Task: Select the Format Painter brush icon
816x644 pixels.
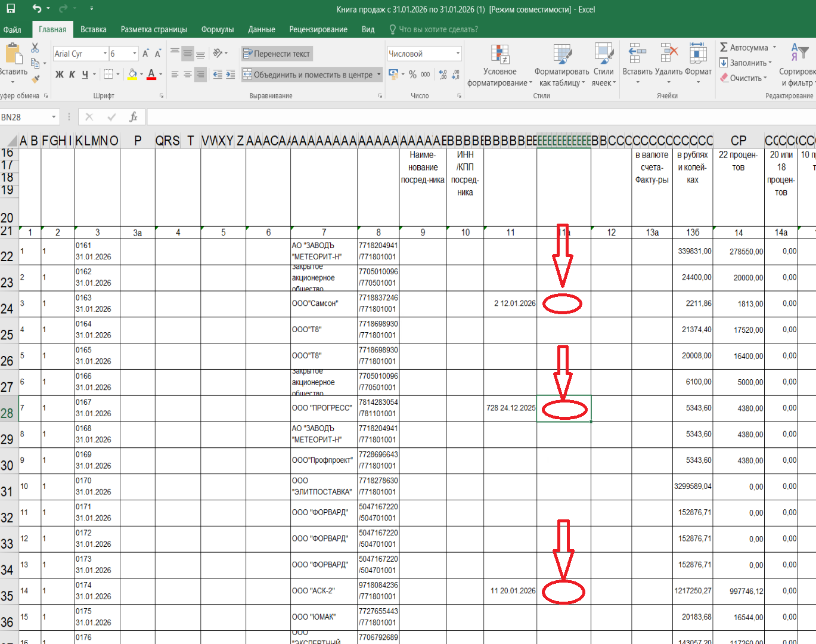Action: (x=35, y=78)
